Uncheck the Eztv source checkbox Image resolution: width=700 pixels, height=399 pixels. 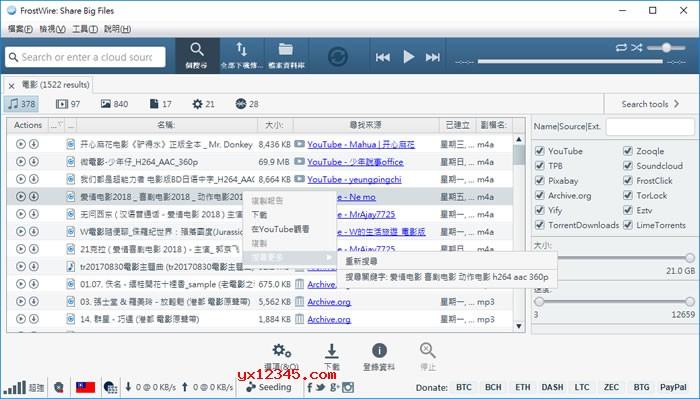click(628, 210)
